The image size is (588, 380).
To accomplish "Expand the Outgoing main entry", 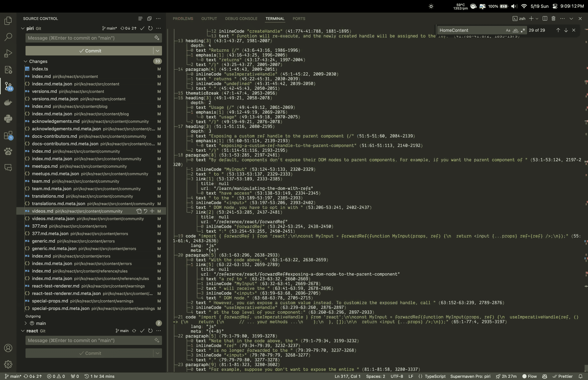I will [25, 323].
